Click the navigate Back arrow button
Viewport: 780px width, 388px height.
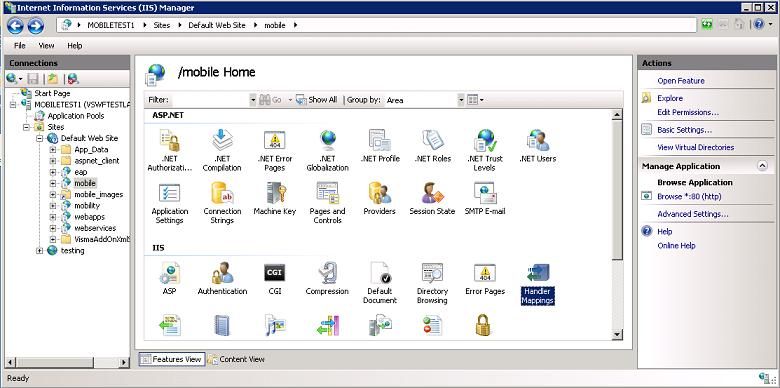[x=15, y=25]
